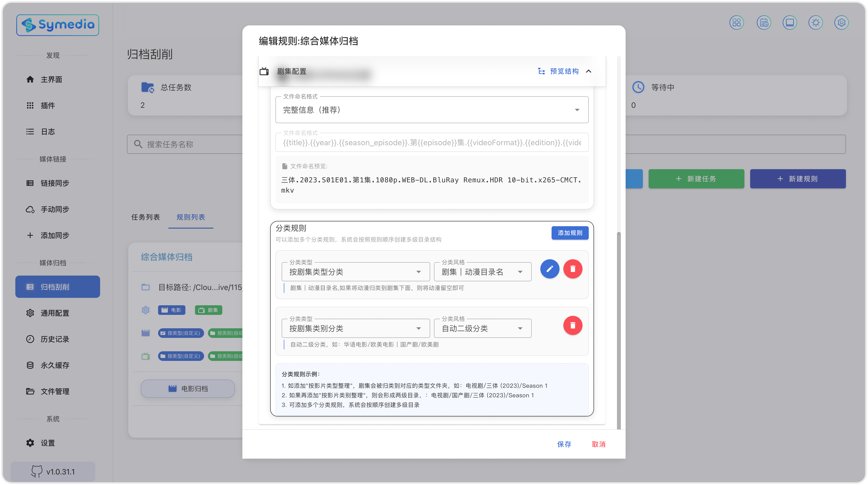The image size is (868, 485).
Task: Open the apps grid icon in top bar
Action: (x=737, y=23)
